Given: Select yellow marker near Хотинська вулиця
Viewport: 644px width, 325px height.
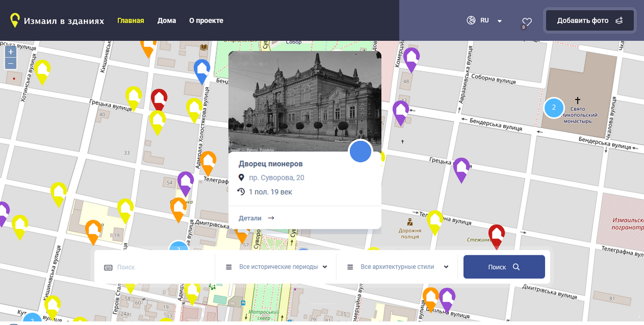Looking at the screenshot, I should coord(42,72).
